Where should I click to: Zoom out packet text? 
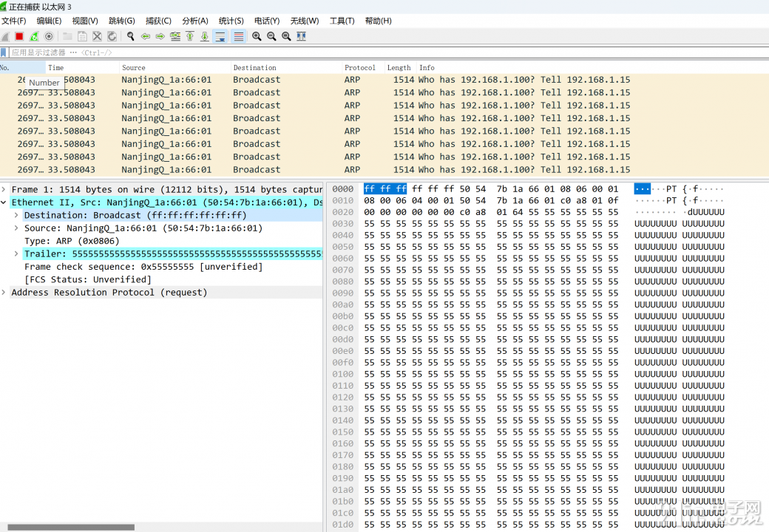coord(271,36)
